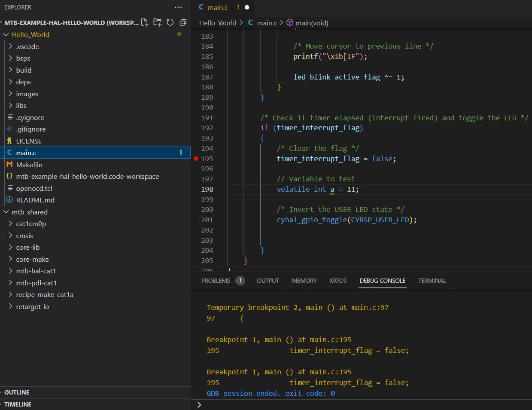Expand the images folder
Image resolution: width=532 pixels, height=410 pixels.
coord(11,94)
